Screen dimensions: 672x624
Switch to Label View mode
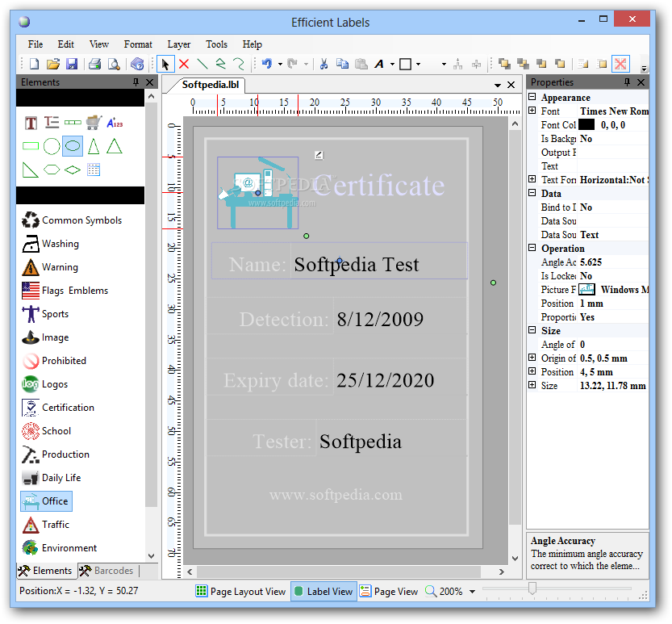pos(323,592)
